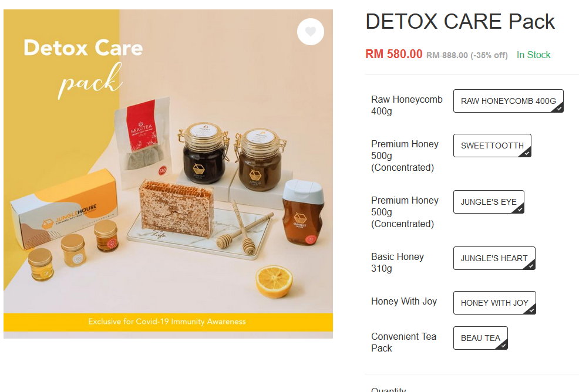The image size is (579, 392).
Task: Click the RM 580.00 sale price
Action: 393,54
